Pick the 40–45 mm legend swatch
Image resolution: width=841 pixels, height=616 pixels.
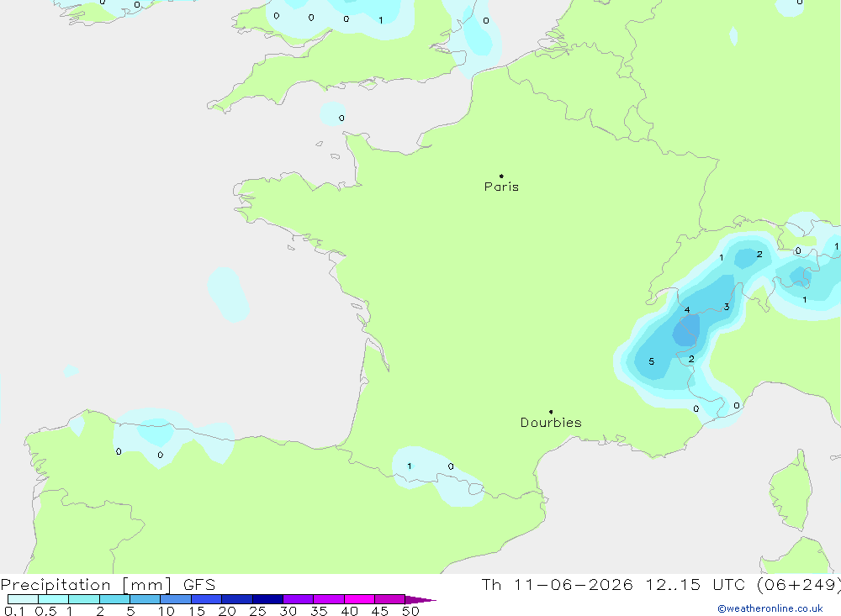359,599
